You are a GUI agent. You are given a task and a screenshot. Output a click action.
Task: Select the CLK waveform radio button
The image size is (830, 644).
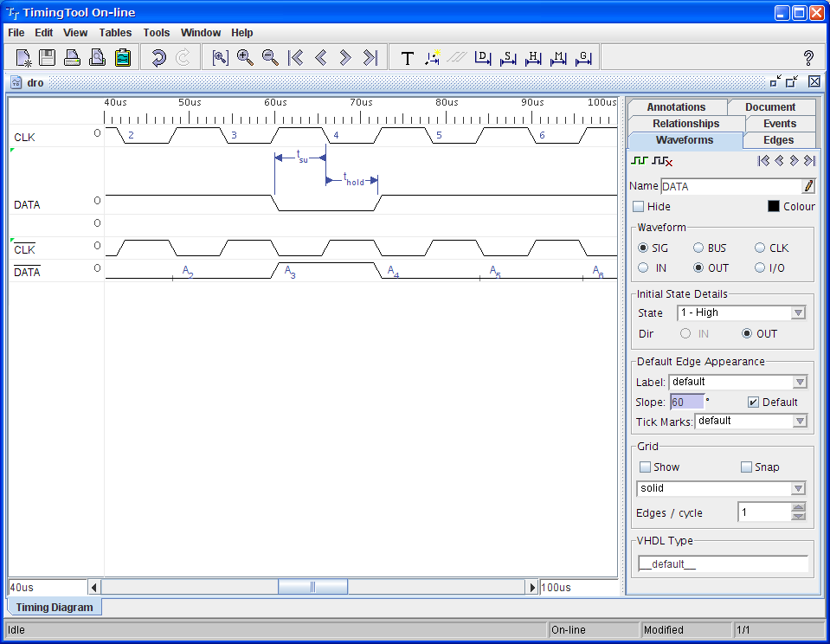[760, 248]
